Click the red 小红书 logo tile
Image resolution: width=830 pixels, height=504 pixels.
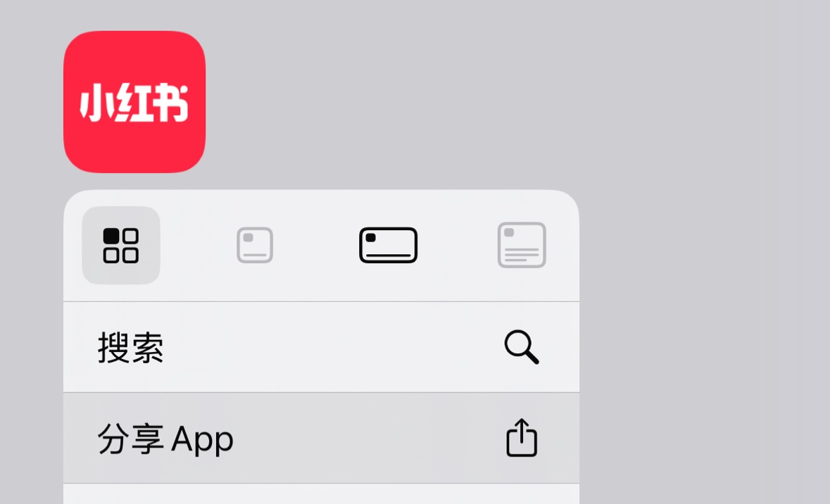[x=134, y=101]
